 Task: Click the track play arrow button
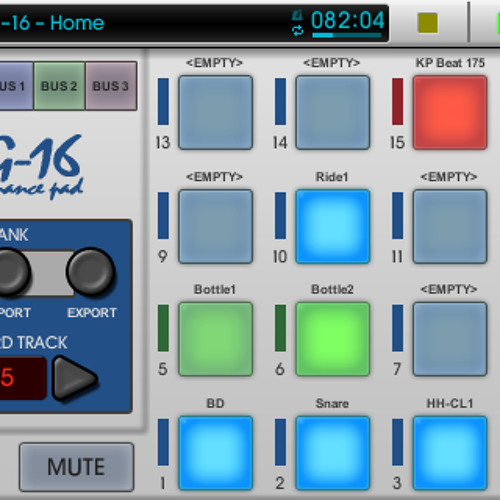pyautogui.click(x=75, y=378)
